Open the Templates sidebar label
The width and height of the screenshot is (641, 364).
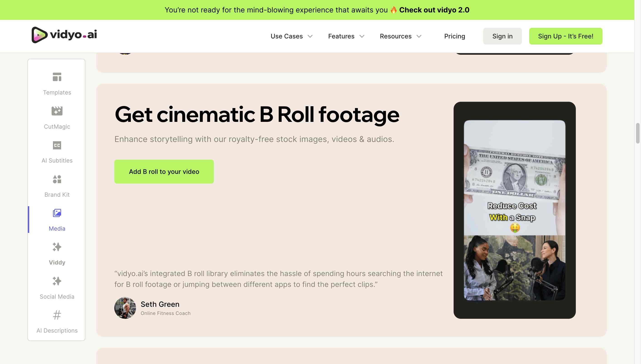coord(57,92)
